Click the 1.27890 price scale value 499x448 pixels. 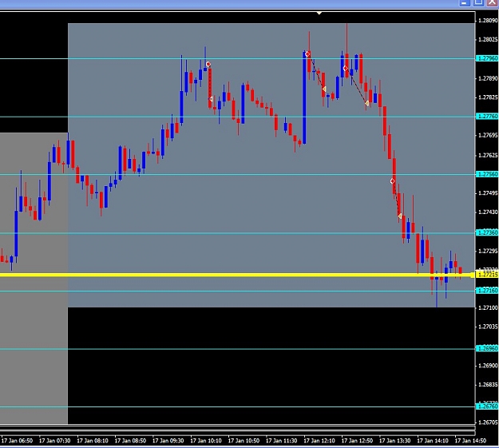(488, 78)
